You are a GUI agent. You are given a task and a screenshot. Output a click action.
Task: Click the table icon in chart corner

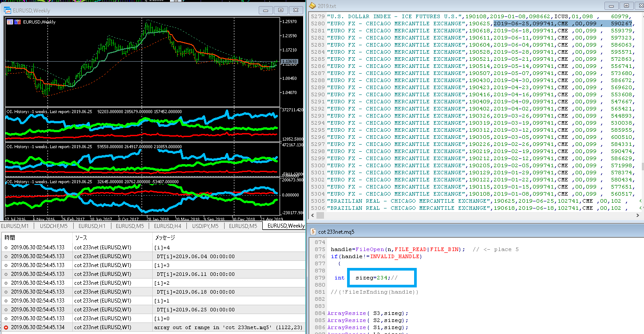coord(9,22)
